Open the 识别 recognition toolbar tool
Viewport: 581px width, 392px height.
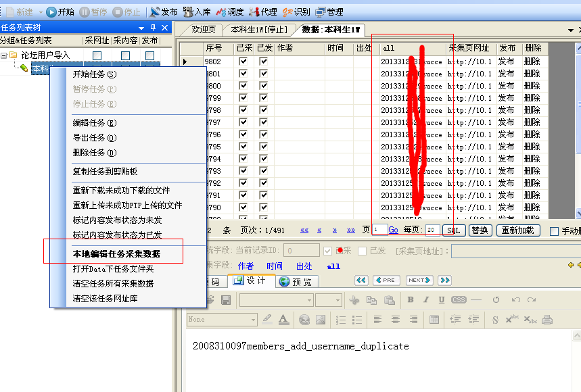click(296, 12)
